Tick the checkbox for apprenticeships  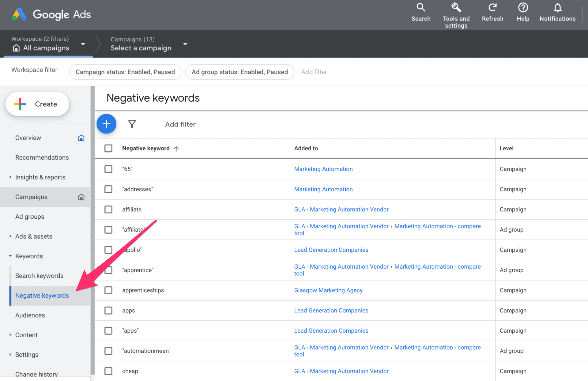point(108,290)
